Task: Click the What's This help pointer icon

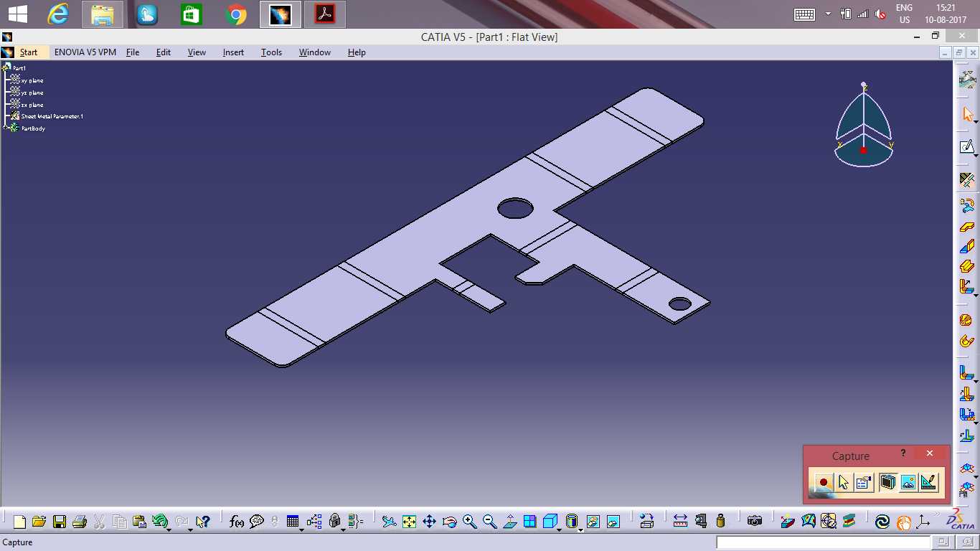Action: [203, 522]
